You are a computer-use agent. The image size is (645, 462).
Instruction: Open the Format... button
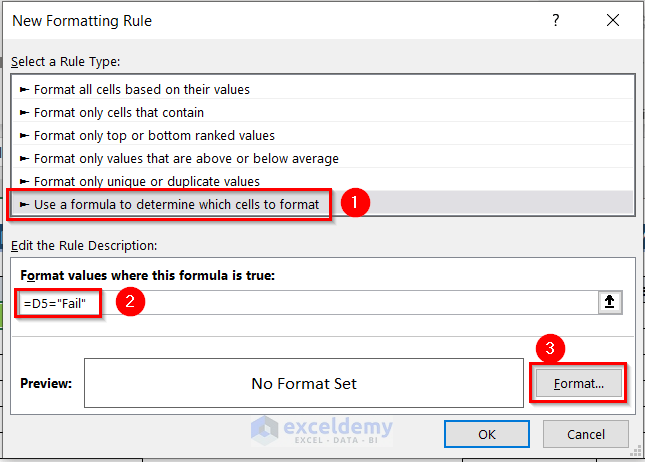(x=577, y=383)
